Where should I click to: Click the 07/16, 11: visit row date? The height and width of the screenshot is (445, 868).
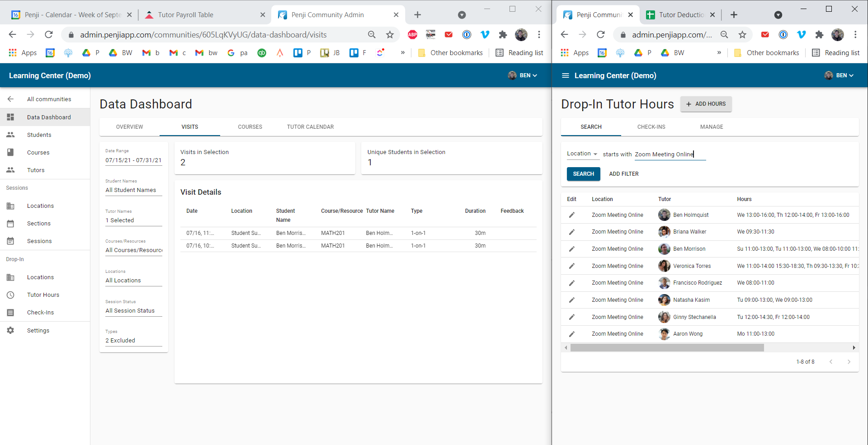point(200,233)
